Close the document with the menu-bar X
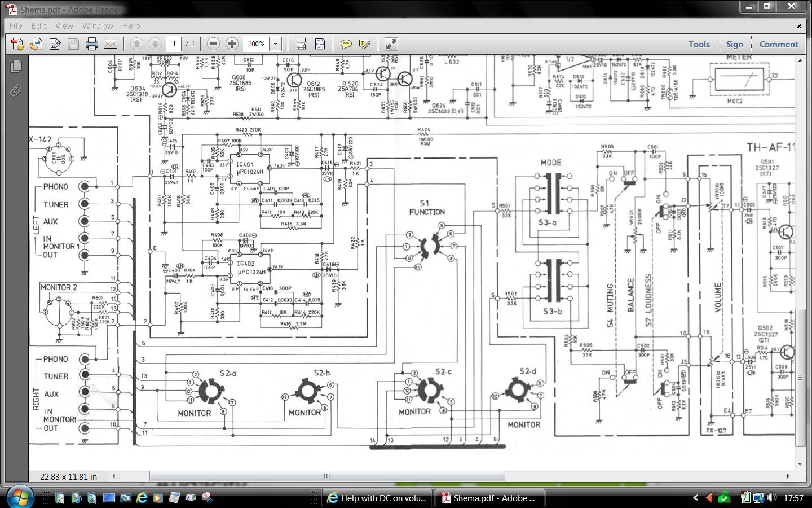Viewport: 812px width, 508px height. pos(799,26)
